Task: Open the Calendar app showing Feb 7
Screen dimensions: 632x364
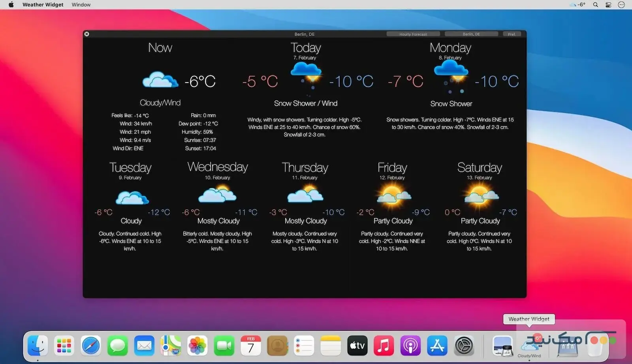Action: point(250,345)
